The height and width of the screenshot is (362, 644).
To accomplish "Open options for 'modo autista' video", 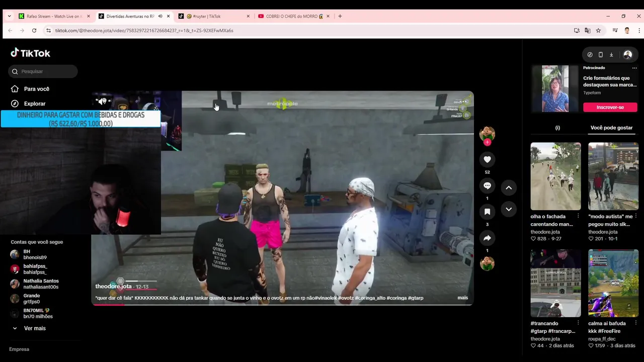I will 636,216.
